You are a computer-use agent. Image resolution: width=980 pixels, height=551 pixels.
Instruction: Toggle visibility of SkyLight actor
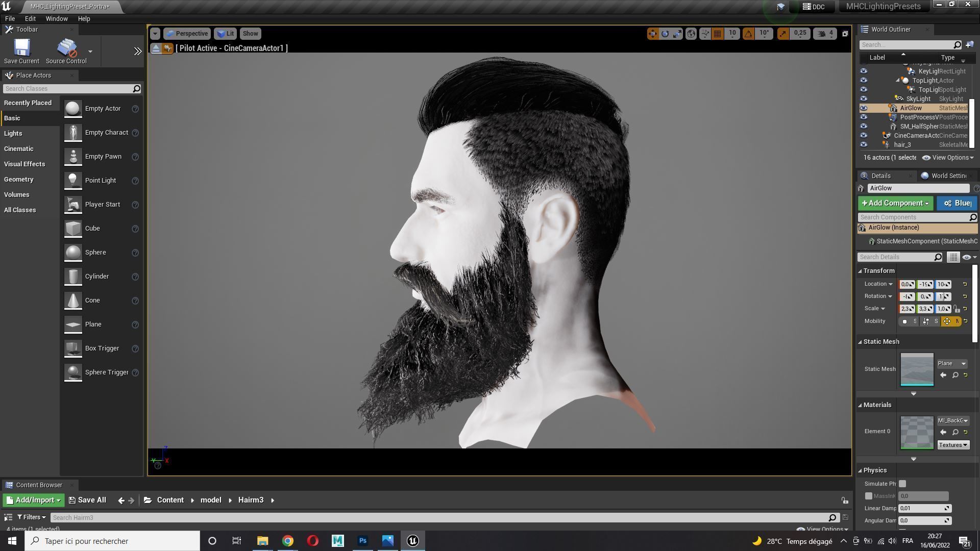point(864,99)
